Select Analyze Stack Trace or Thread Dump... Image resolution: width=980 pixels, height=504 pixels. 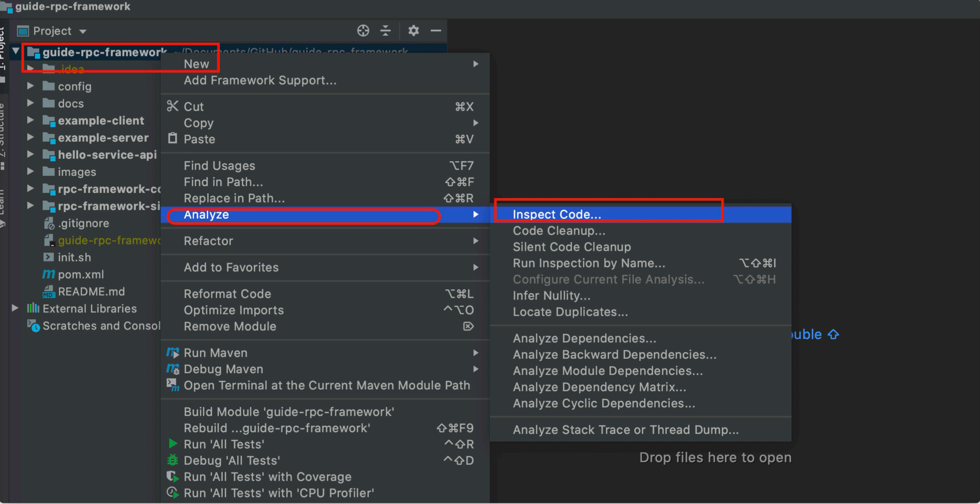click(x=641, y=430)
